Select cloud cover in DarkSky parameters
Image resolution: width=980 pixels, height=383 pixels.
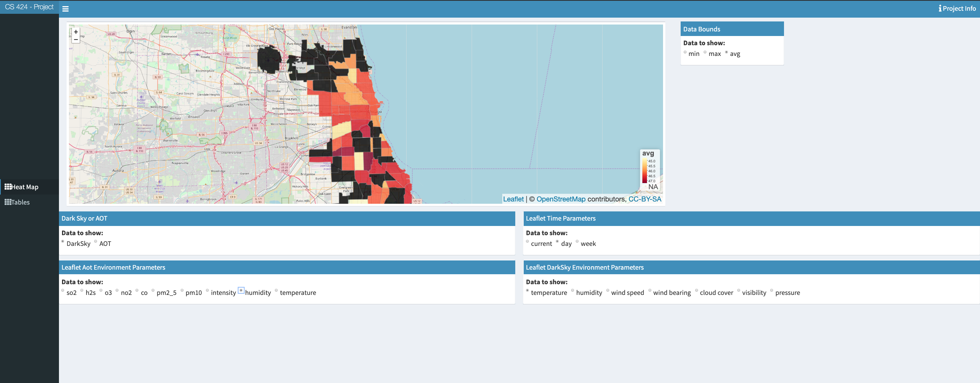(x=697, y=291)
